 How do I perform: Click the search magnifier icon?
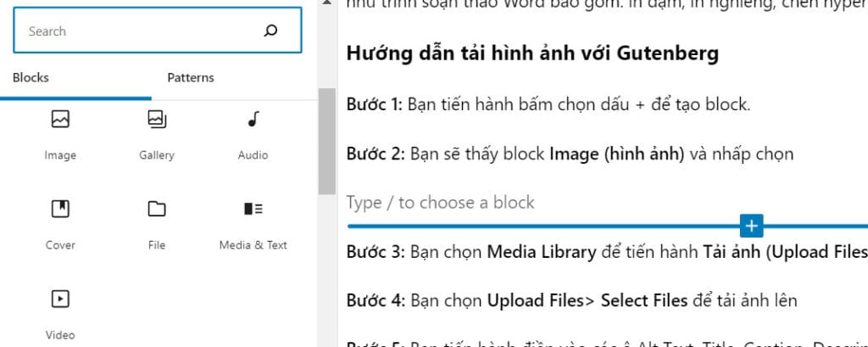[270, 31]
